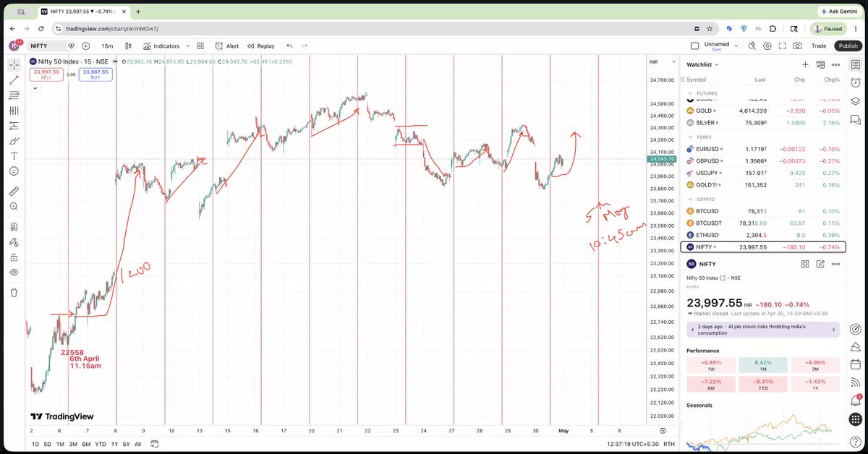Add a compare symbol with plus icon

85,46
